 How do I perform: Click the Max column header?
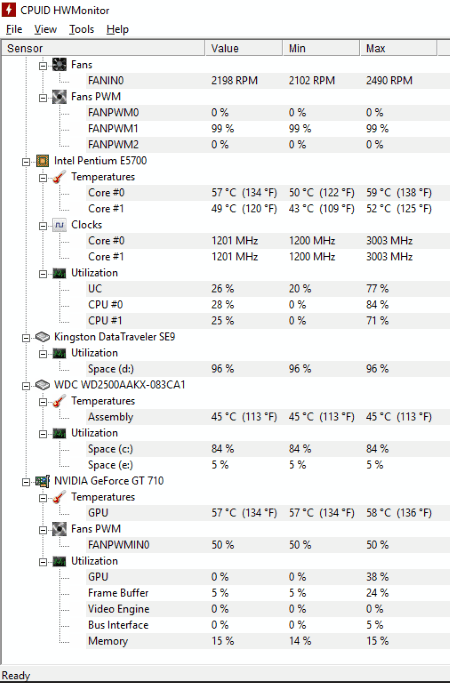[x=398, y=48]
